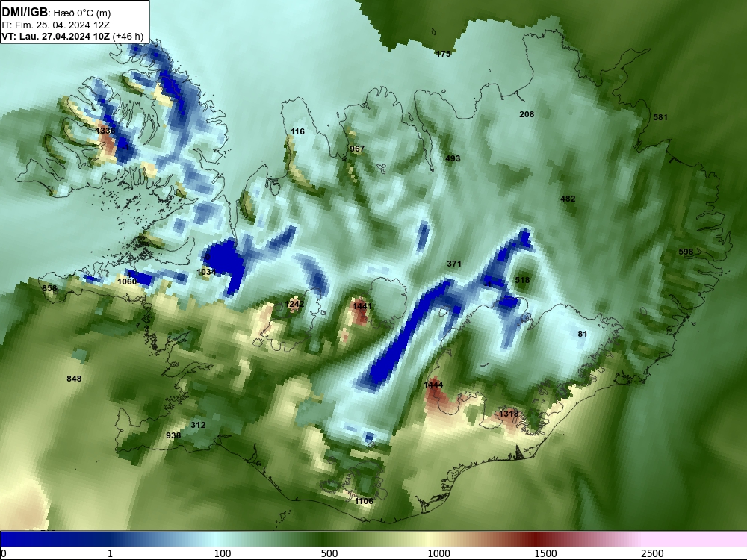Image resolution: width=747 pixels, height=560 pixels.
Task: Click the map value 1441
Action: point(362,306)
